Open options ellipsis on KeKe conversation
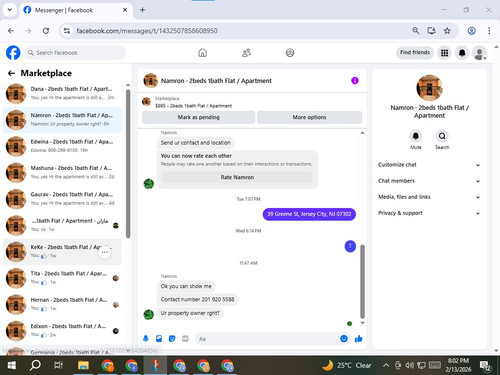 [105, 252]
